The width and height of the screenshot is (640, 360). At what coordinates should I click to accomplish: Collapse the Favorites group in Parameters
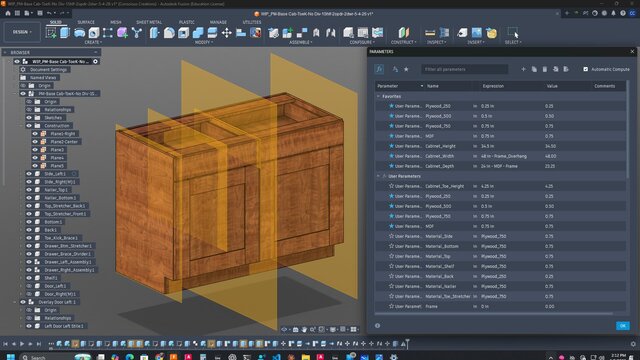378,96
